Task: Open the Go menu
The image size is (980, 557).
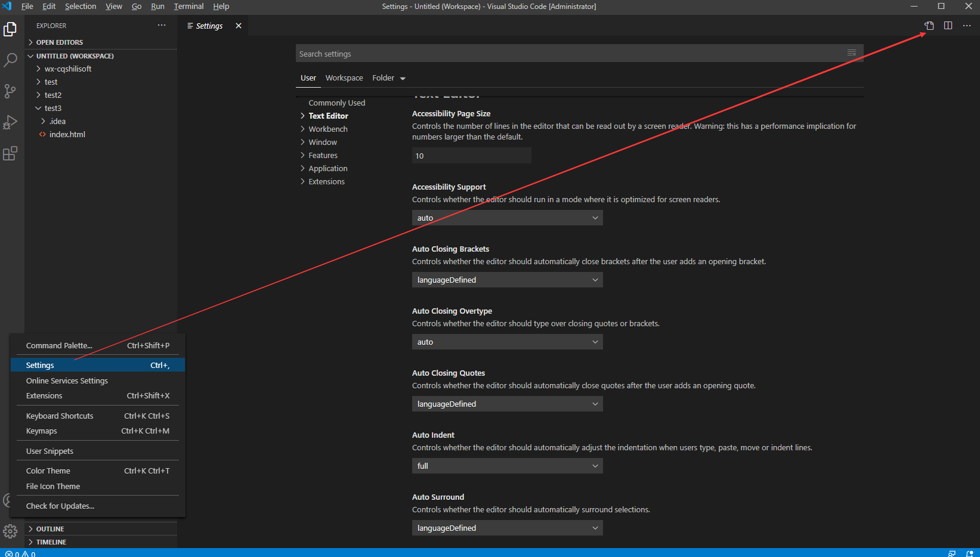Action: click(x=137, y=6)
